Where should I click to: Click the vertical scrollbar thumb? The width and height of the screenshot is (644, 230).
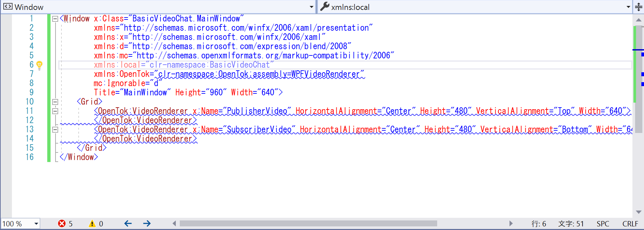pyautogui.click(x=639, y=79)
